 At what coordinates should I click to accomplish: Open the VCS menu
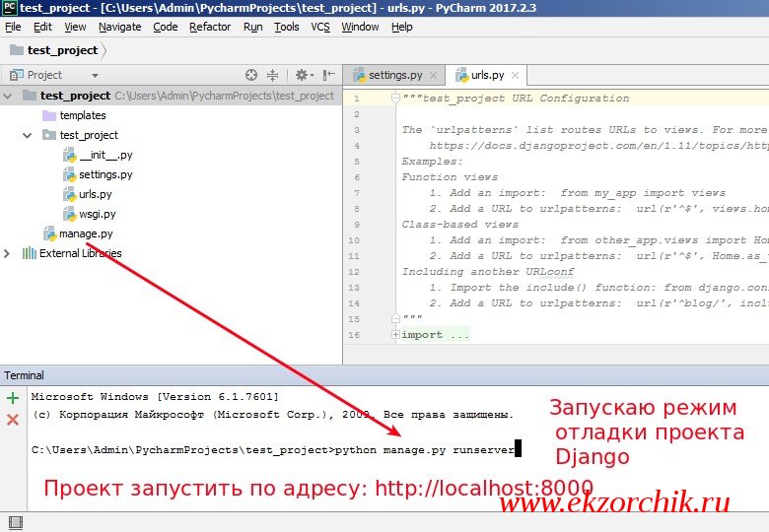click(320, 27)
